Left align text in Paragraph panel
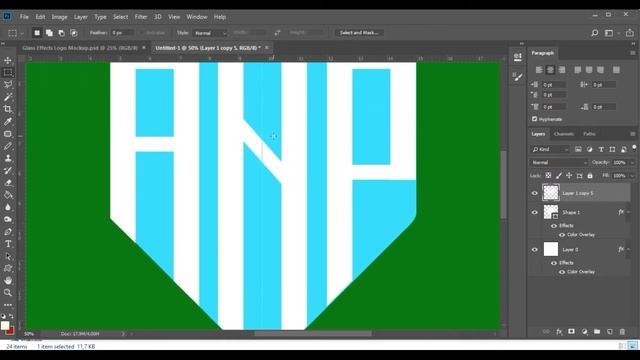The height and width of the screenshot is (360, 640). pos(539,70)
